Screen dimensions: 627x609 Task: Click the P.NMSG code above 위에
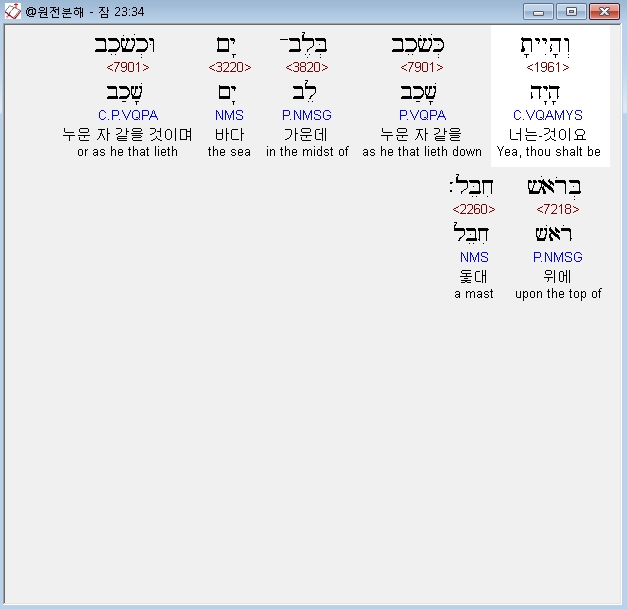click(x=557, y=257)
